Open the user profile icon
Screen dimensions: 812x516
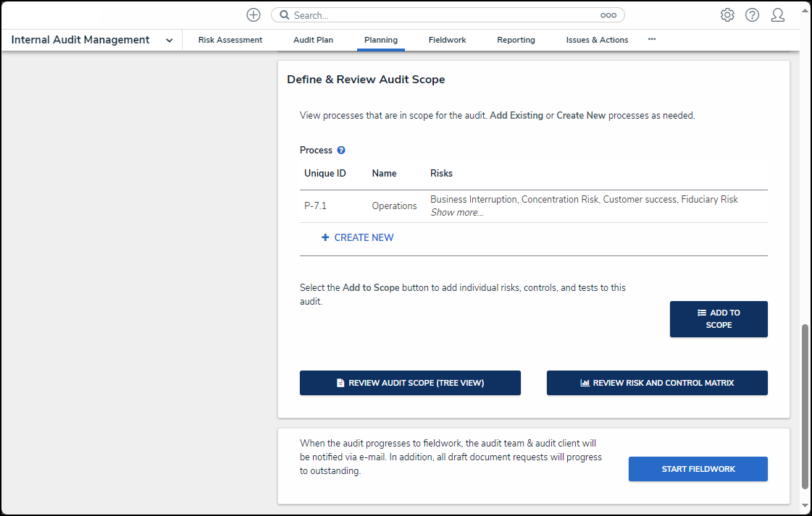coord(777,15)
